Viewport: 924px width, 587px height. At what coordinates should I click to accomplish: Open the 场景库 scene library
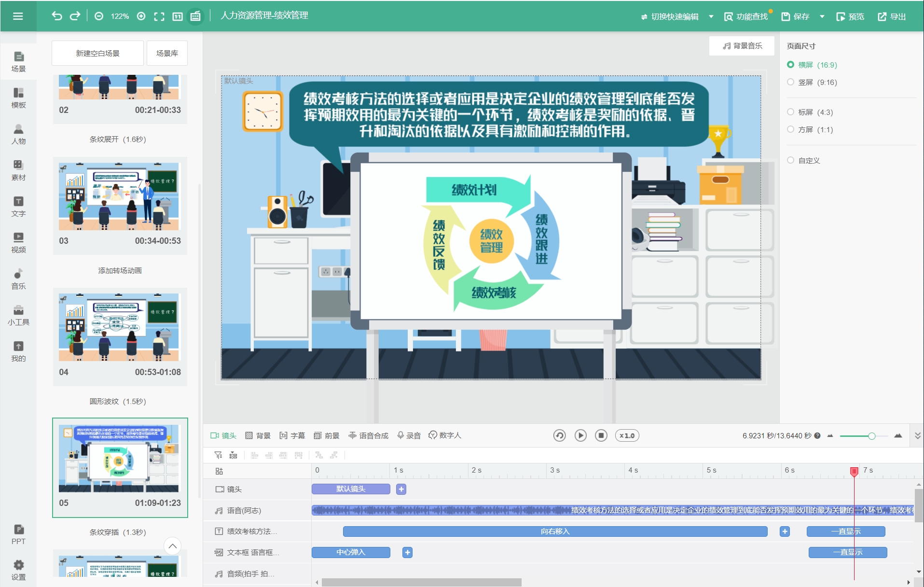167,53
